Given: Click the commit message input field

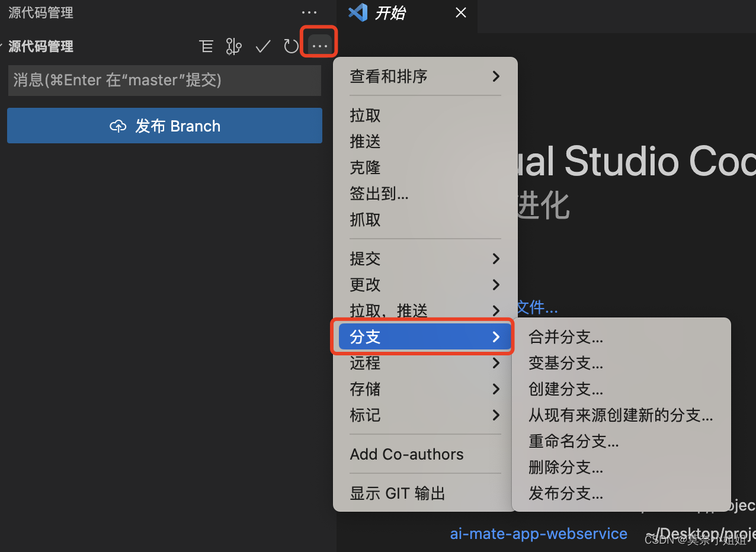Looking at the screenshot, I should point(165,81).
